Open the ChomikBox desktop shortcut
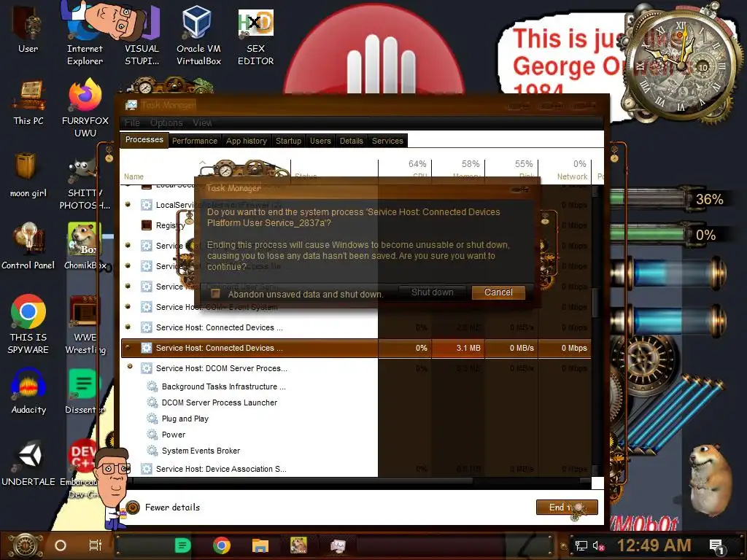This screenshot has height=560, width=747. tap(85, 246)
